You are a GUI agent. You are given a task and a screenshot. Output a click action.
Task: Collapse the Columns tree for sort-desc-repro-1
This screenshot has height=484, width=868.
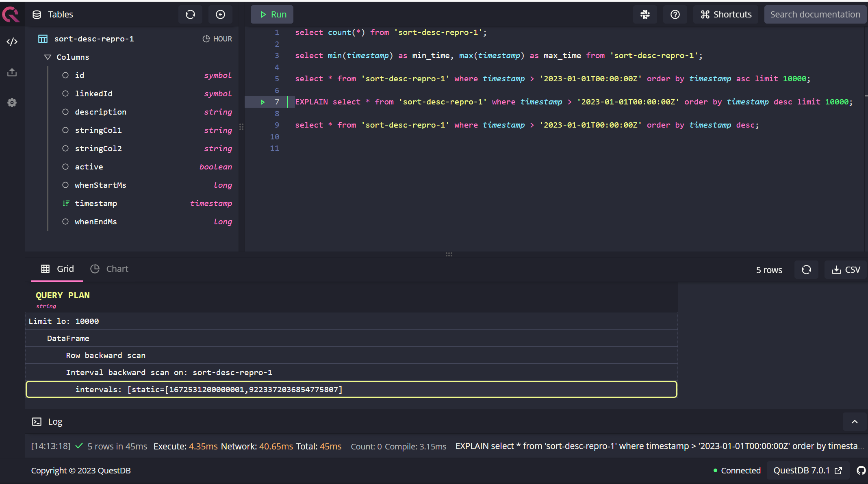48,57
